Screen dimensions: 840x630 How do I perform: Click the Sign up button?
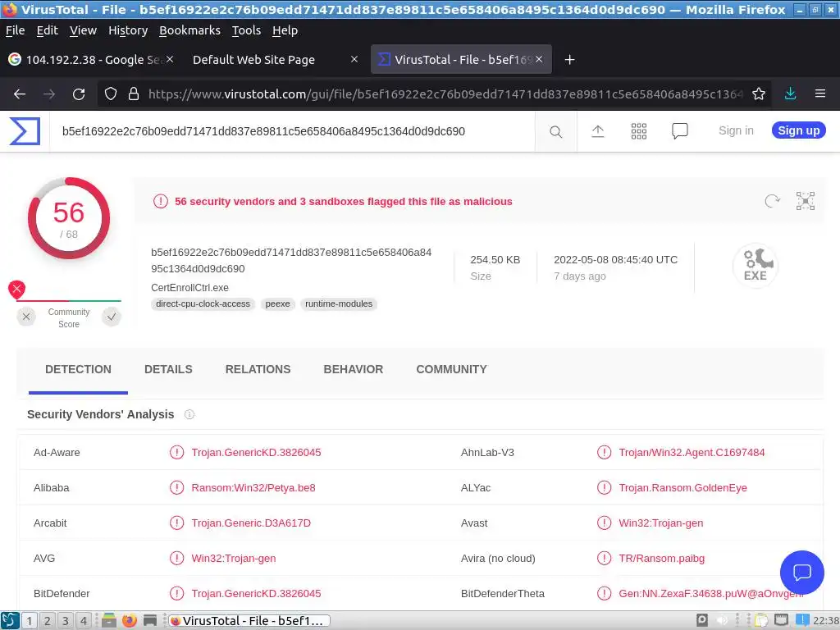point(798,130)
